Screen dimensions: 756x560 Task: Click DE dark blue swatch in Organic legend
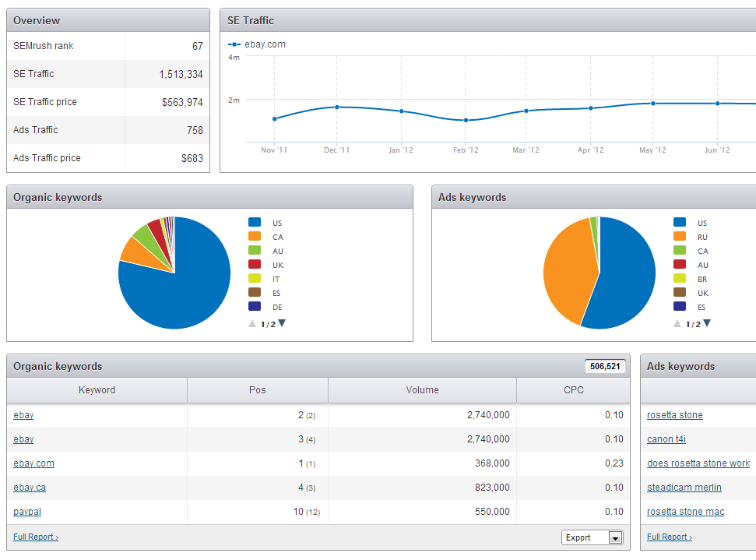[x=255, y=306]
